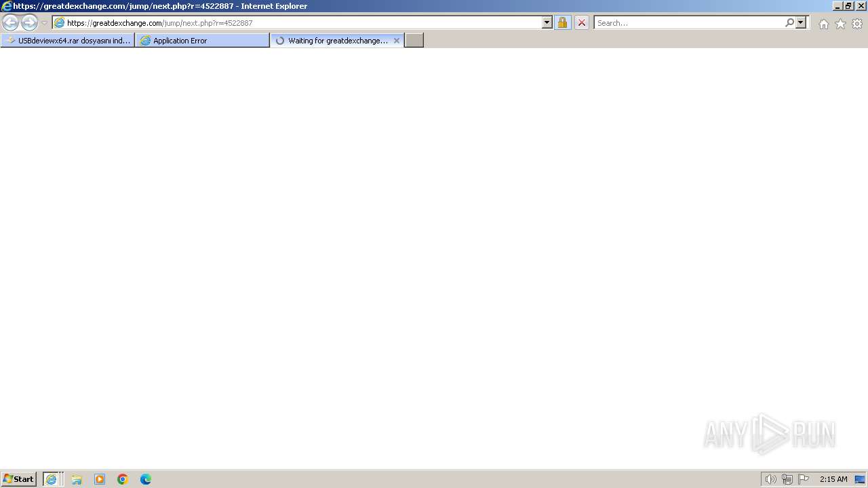Stop page loading with the red X
This screenshot has height=488, width=868.
tap(582, 23)
